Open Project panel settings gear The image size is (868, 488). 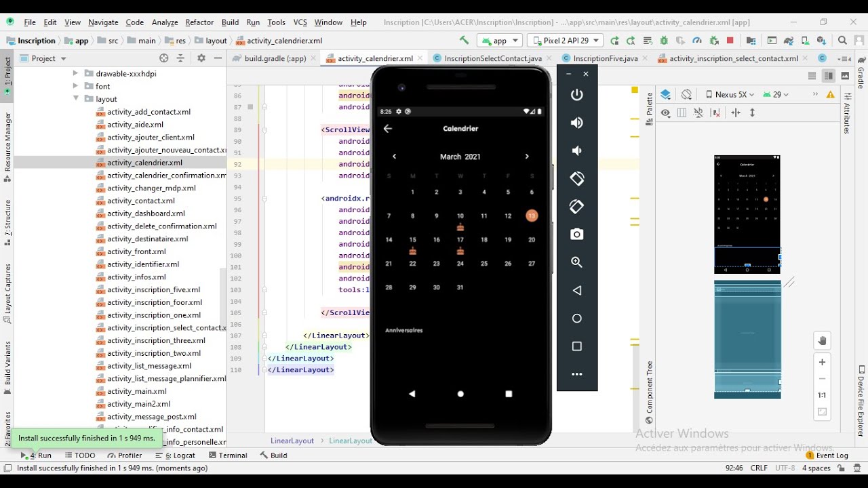pyautogui.click(x=201, y=58)
